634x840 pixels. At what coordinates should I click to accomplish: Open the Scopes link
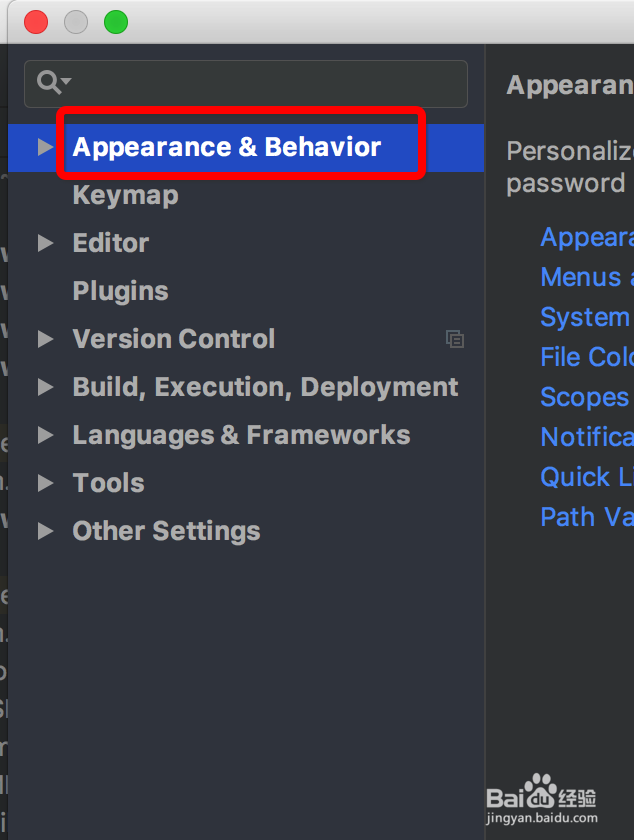pos(585,398)
